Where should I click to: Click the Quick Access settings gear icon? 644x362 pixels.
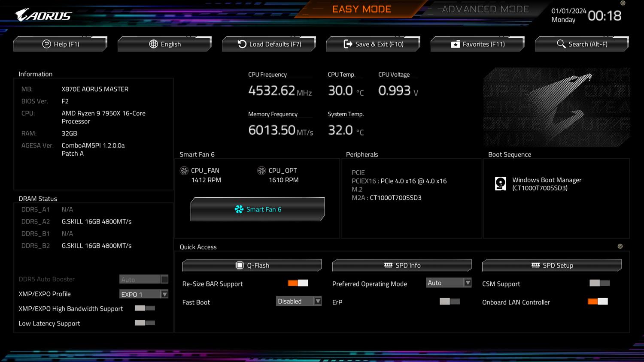(x=620, y=246)
